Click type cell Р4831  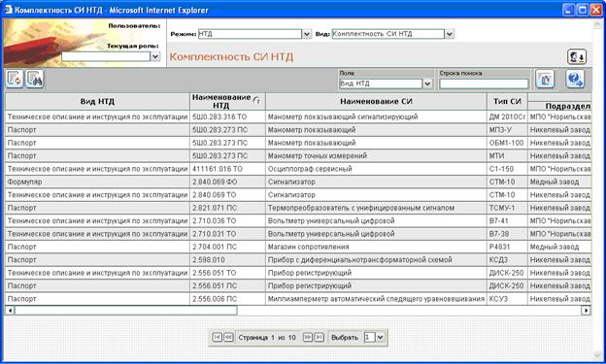(507, 247)
